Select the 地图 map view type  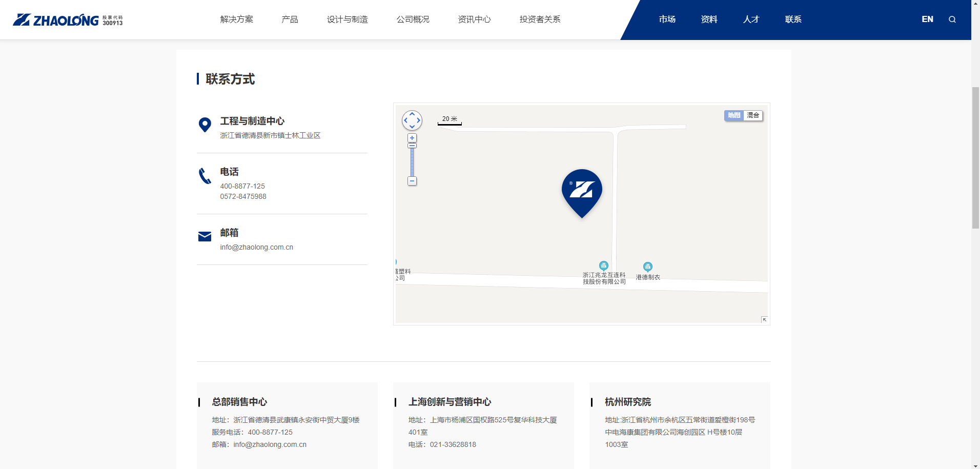[x=734, y=115]
